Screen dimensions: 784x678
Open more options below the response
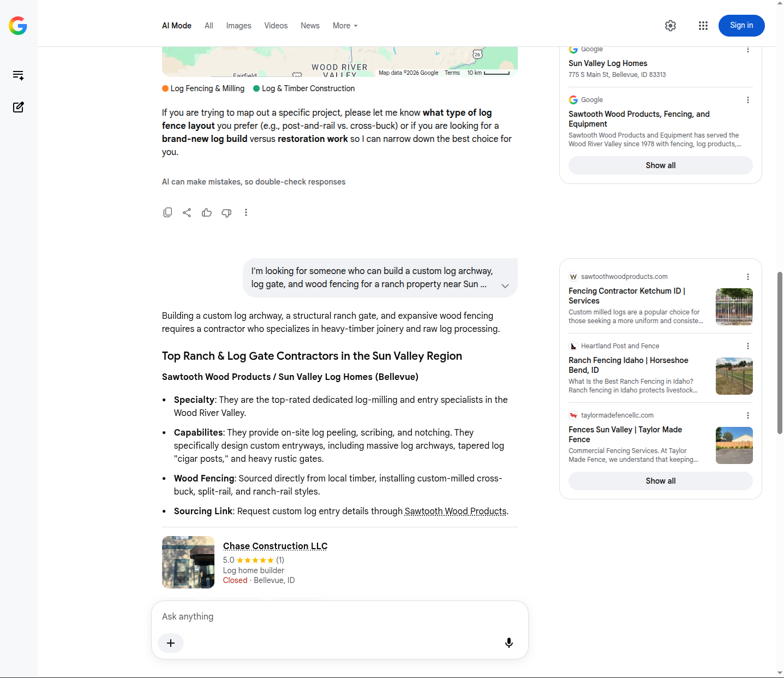(x=246, y=212)
